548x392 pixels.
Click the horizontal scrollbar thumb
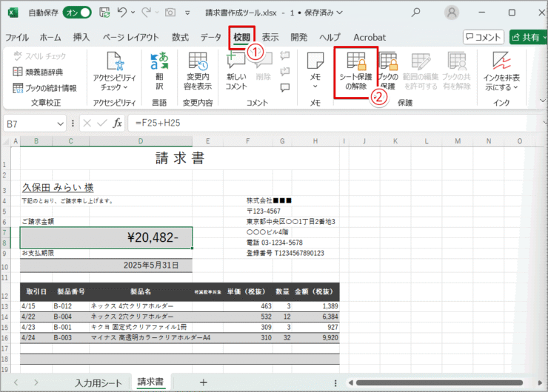439,383
